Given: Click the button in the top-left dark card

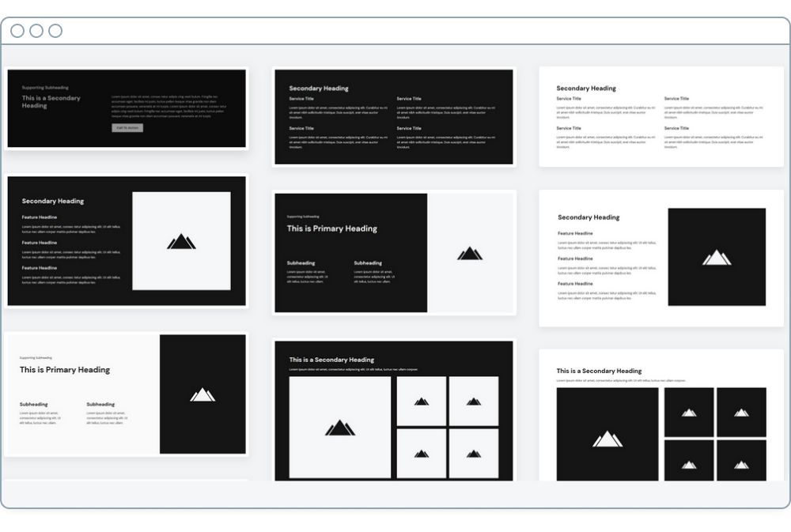Looking at the screenshot, I should [127, 127].
